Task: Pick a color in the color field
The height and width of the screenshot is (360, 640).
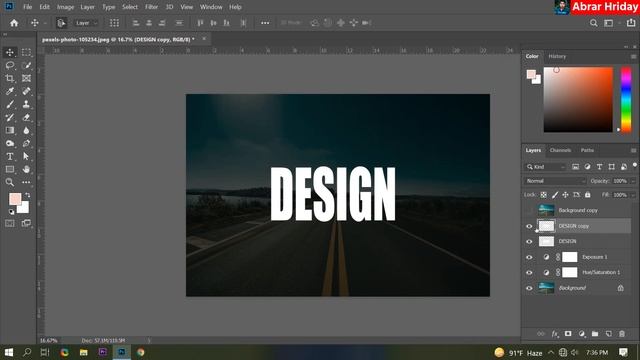Action: [x=578, y=100]
